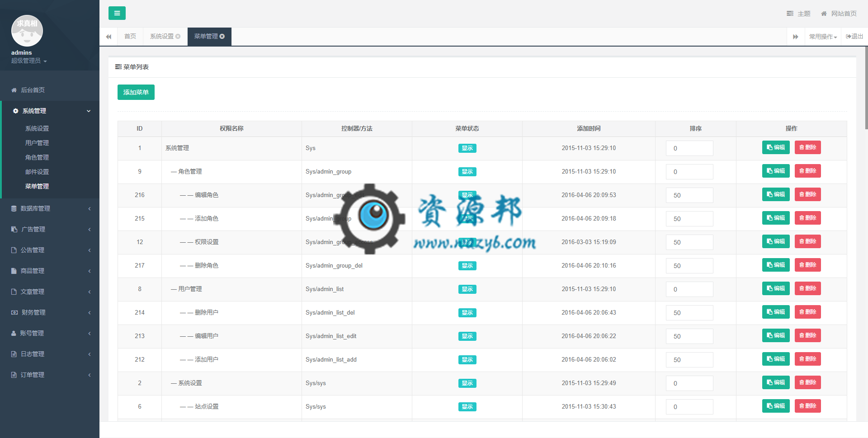Click sort order field for 系统管理 row
Image resolution: width=868 pixels, height=438 pixels.
(x=689, y=148)
